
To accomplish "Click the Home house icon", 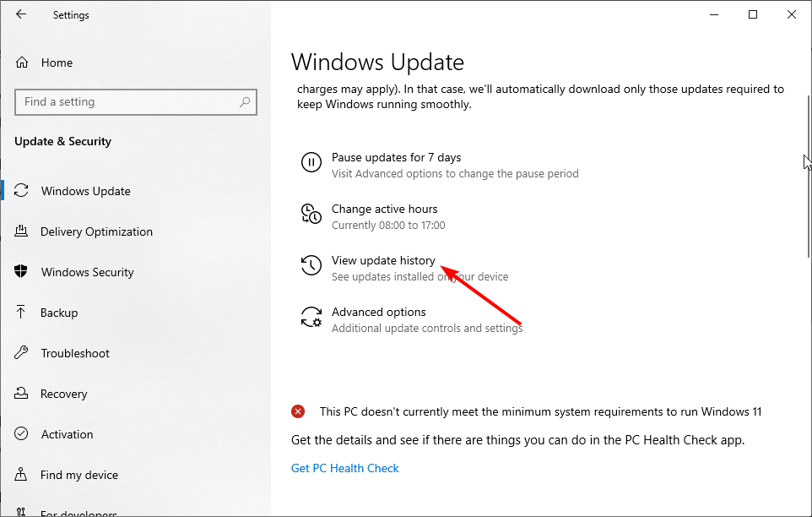I will pyautogui.click(x=22, y=63).
